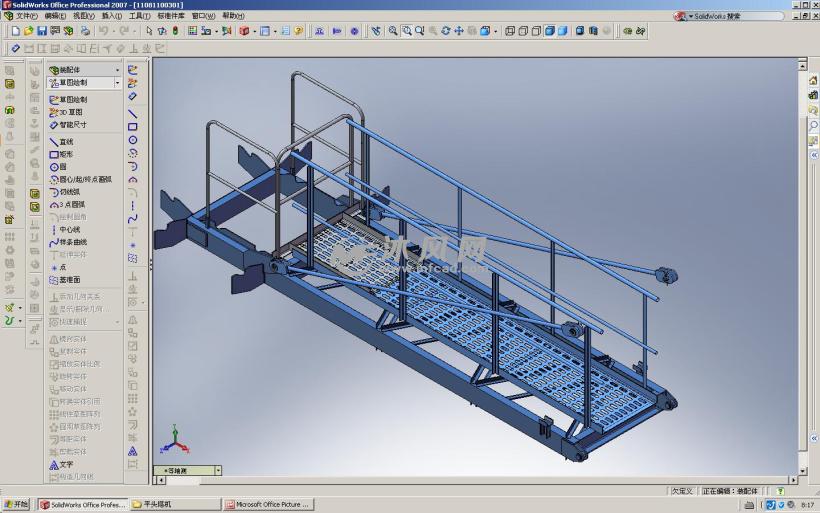Open the 文件(F) menu

tap(26, 16)
